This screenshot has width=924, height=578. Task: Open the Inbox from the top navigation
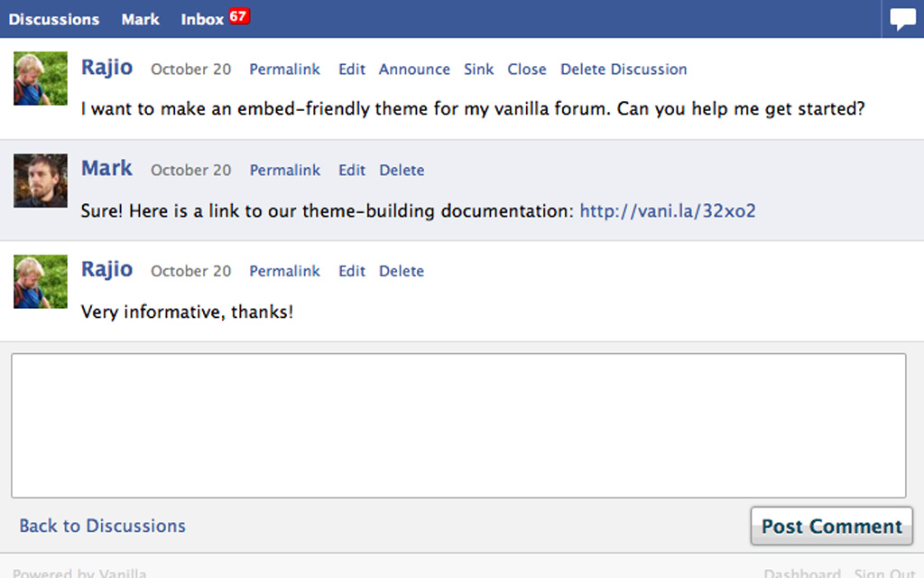[202, 19]
